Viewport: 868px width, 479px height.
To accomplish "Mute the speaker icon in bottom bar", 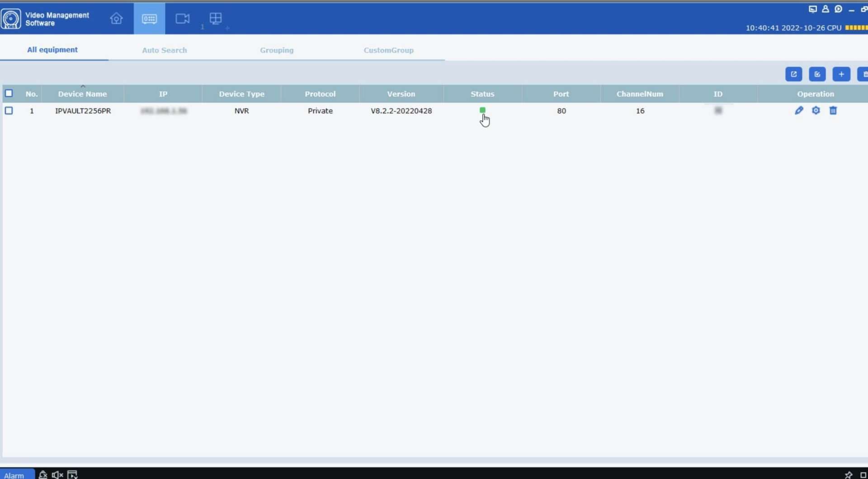I will click(57, 474).
